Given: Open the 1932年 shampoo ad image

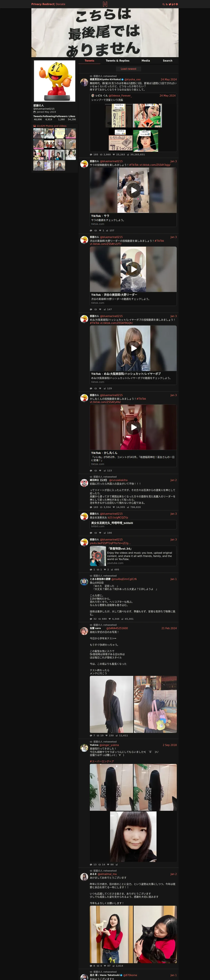Looking at the screenshot, I should pyautogui.click(x=119, y=116).
